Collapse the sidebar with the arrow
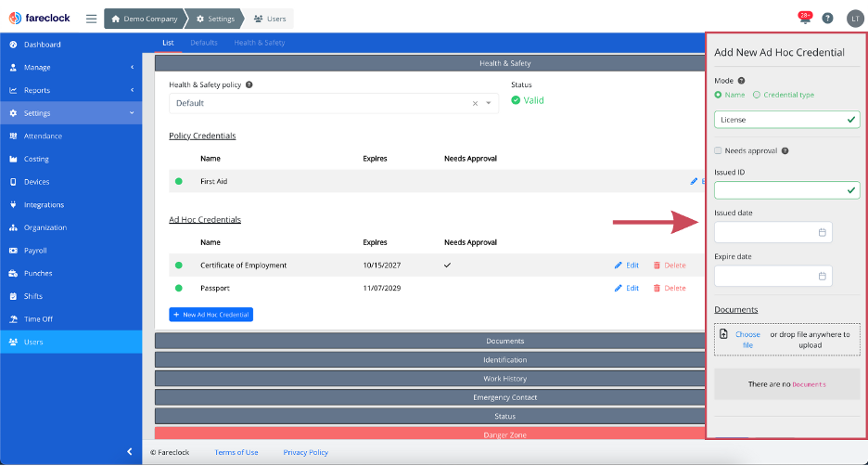 click(130, 451)
